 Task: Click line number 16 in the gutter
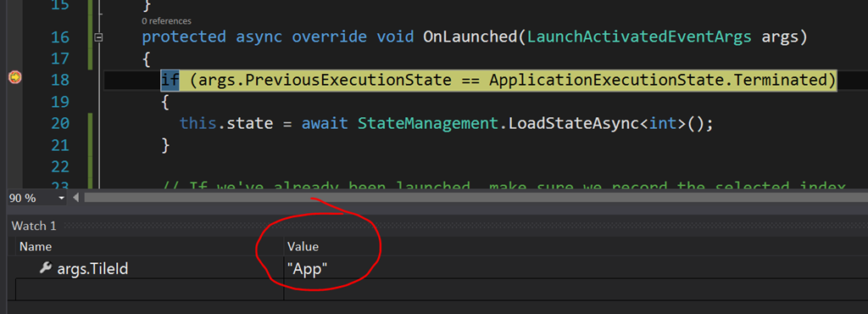[x=60, y=37]
